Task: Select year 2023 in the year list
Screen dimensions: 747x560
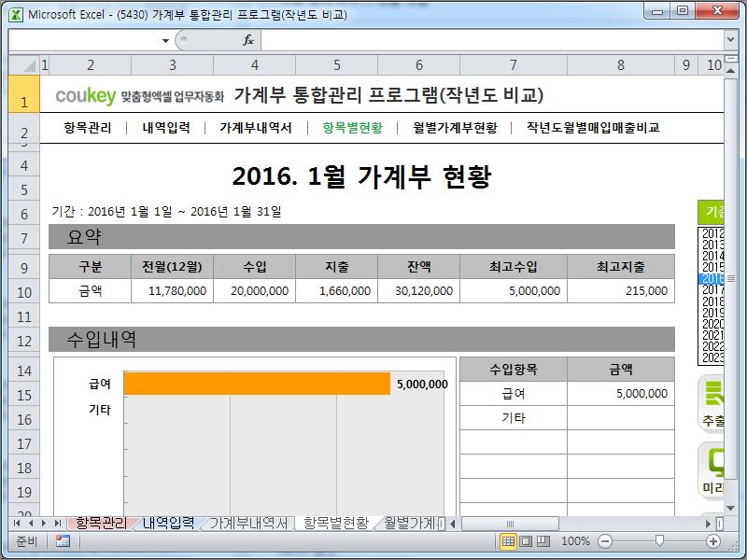Action: 712,357
